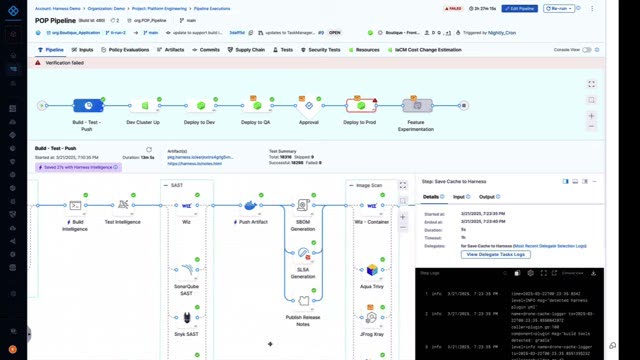Open the JFrog Xray step
The image size is (640, 360).
[372, 318]
